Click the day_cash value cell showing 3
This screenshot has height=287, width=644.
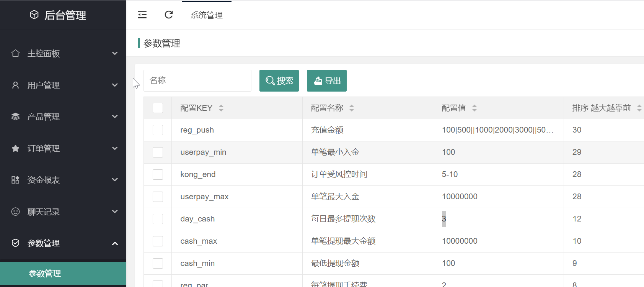click(498, 219)
